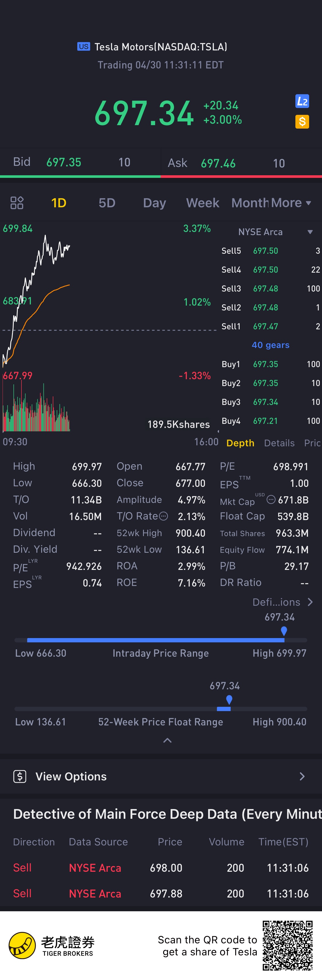Tap the L2 level-two quotes icon
Screen dimensions: 322x980
click(x=302, y=101)
